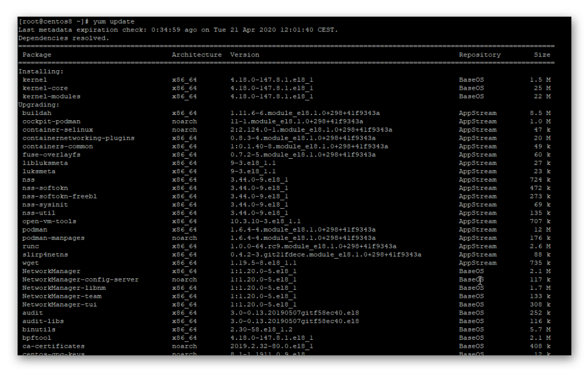Click the 'yum update' command text

point(114,21)
